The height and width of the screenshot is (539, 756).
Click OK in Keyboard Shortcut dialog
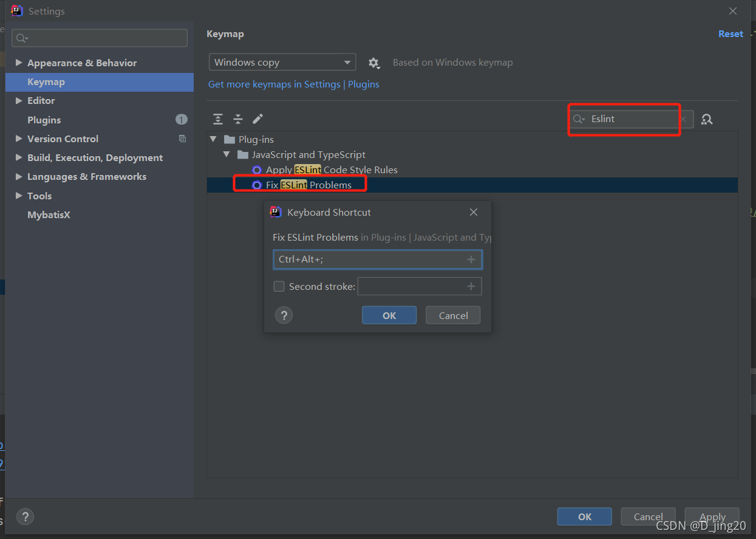[x=389, y=315]
